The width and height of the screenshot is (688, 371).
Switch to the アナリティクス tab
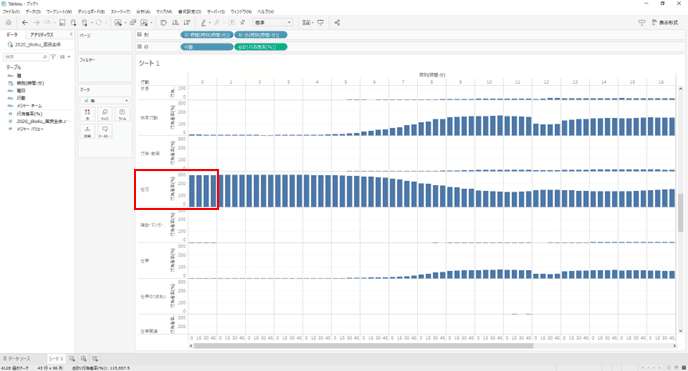pyautogui.click(x=42, y=35)
